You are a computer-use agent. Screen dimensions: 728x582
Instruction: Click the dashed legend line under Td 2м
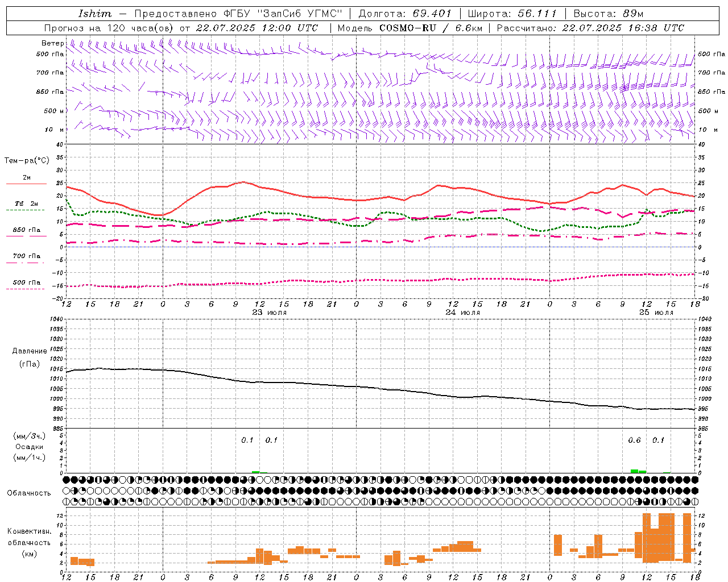(25, 210)
